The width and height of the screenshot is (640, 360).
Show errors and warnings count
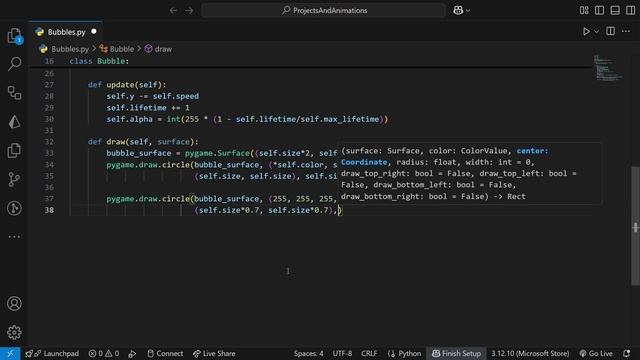[104, 353]
